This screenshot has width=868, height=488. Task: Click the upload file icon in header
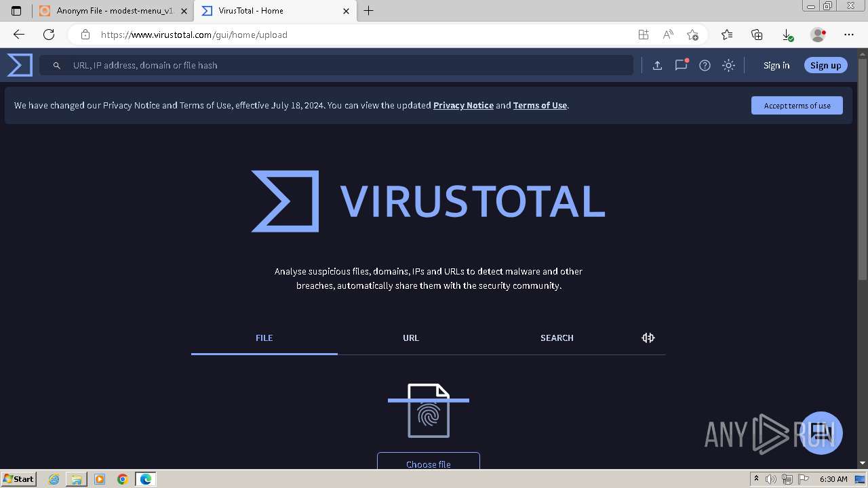pos(657,65)
